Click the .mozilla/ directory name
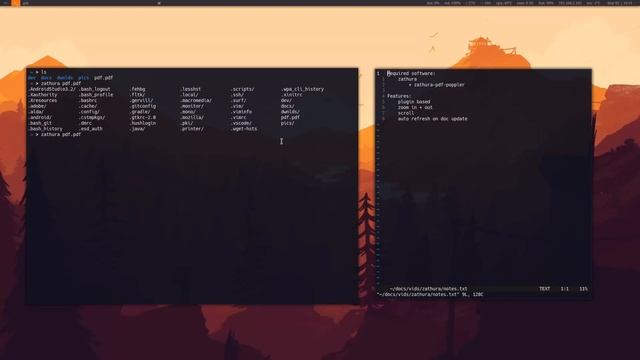Screen dimensions: 640x360 point(192,118)
